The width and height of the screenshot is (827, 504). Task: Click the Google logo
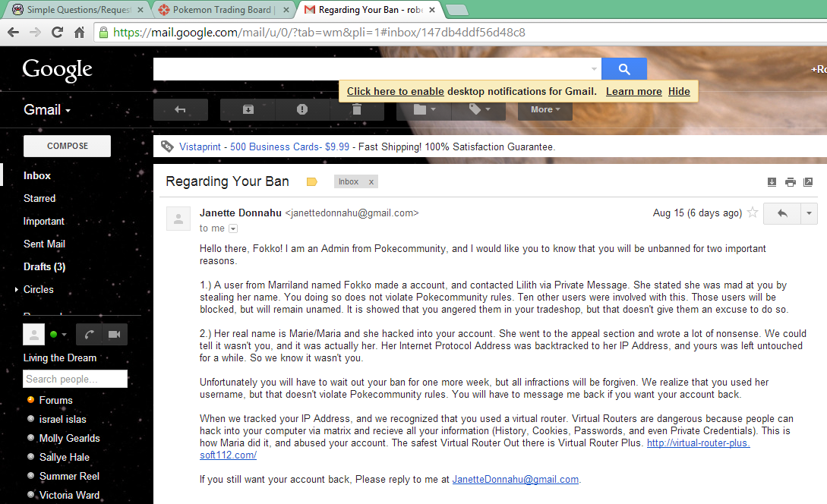click(x=57, y=70)
